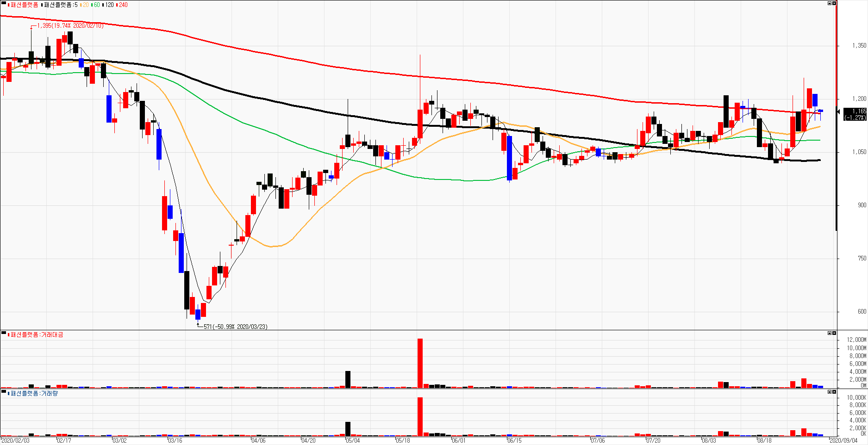Click the 1,200 price axis label

(859, 99)
